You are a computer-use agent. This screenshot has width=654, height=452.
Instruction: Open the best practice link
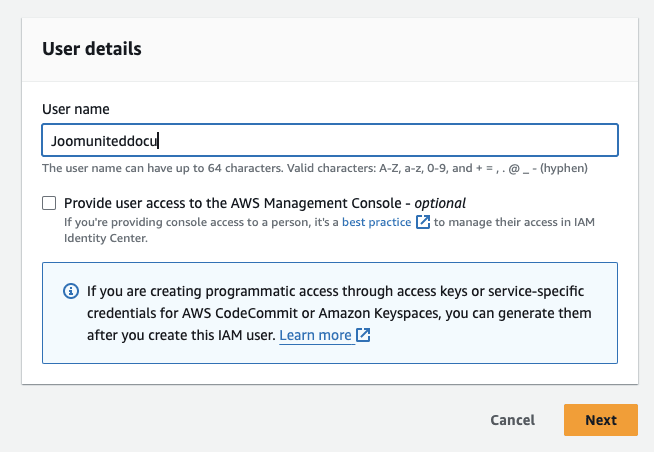(x=376, y=222)
